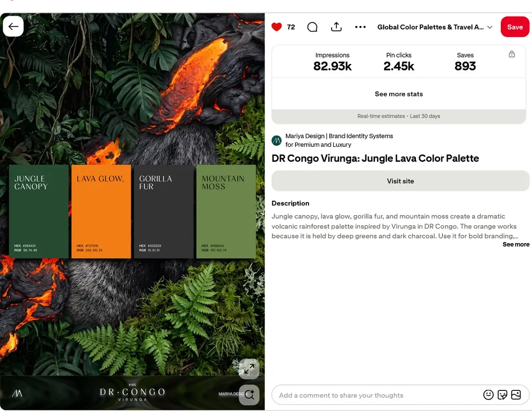Click the Lava Glow orange swatch
This screenshot has width=532, height=414.
[101, 211]
